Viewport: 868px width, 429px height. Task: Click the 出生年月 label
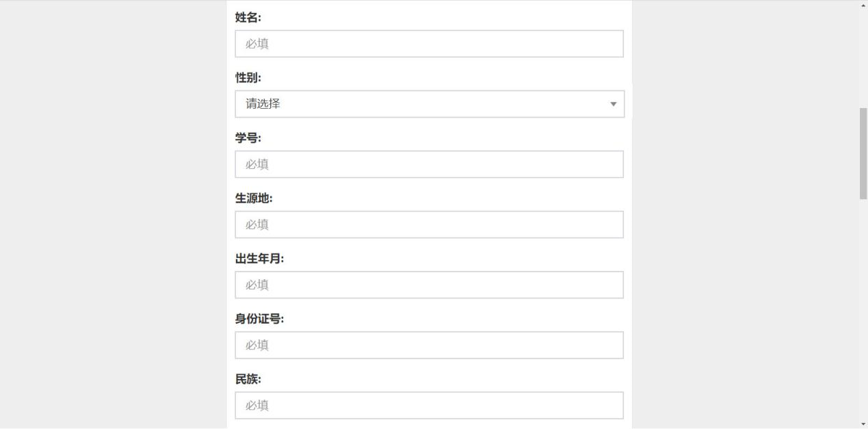[x=259, y=259]
